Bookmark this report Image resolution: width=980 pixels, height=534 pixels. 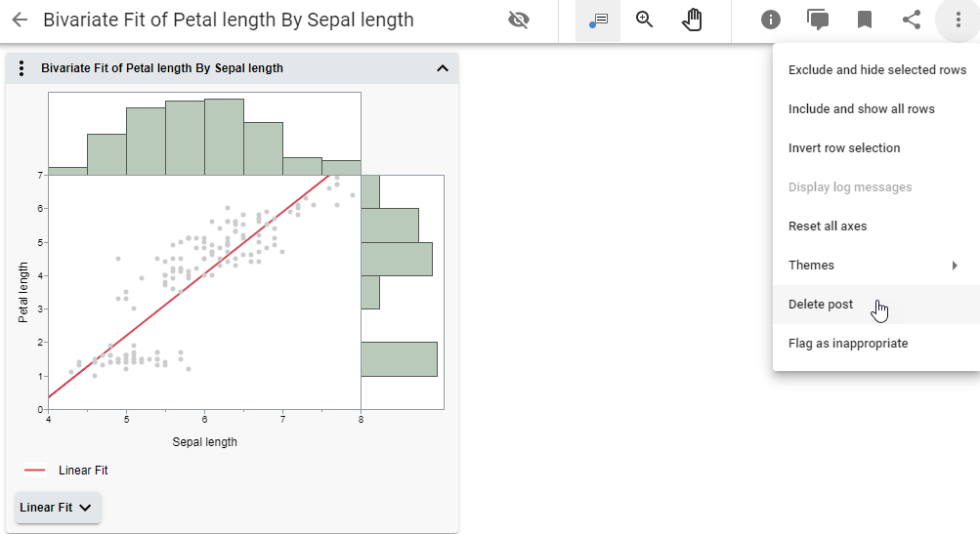tap(865, 21)
